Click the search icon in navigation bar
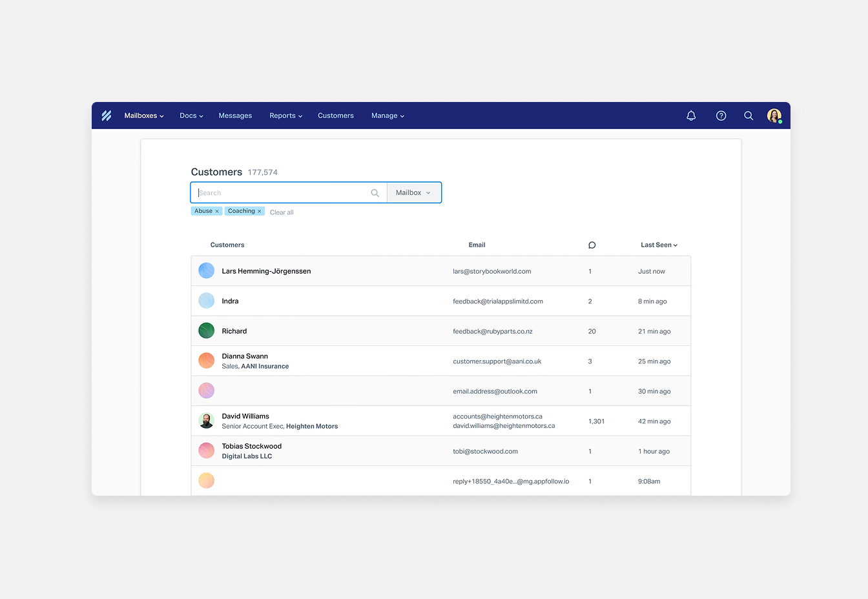The height and width of the screenshot is (599, 868). pyautogui.click(x=749, y=116)
